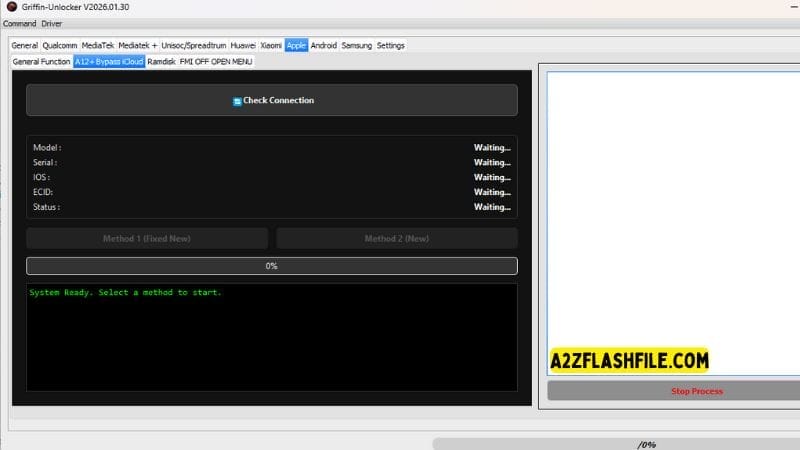Screen dimensions: 800x450
Task: Select the Huawei tab
Action: tap(243, 45)
